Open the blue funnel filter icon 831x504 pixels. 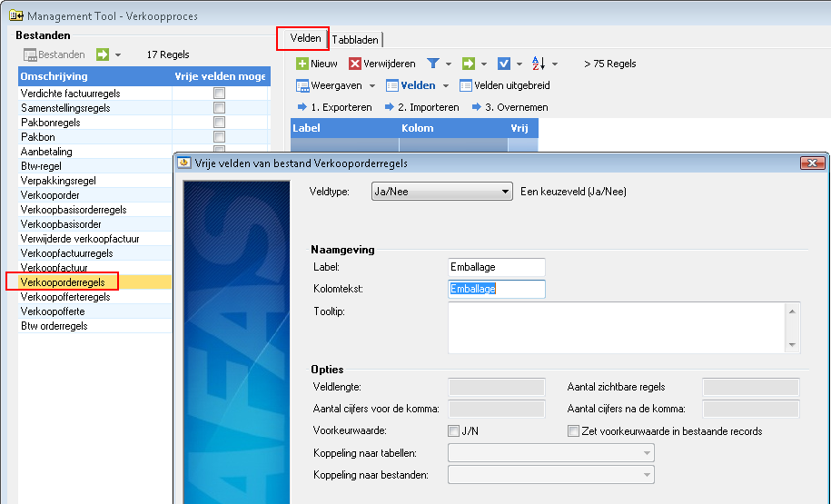click(x=433, y=64)
